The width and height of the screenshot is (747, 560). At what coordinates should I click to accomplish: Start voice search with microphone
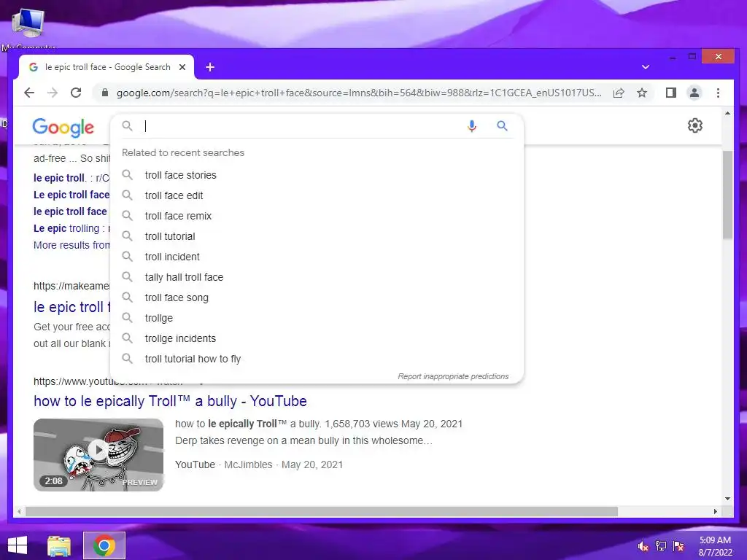(472, 125)
